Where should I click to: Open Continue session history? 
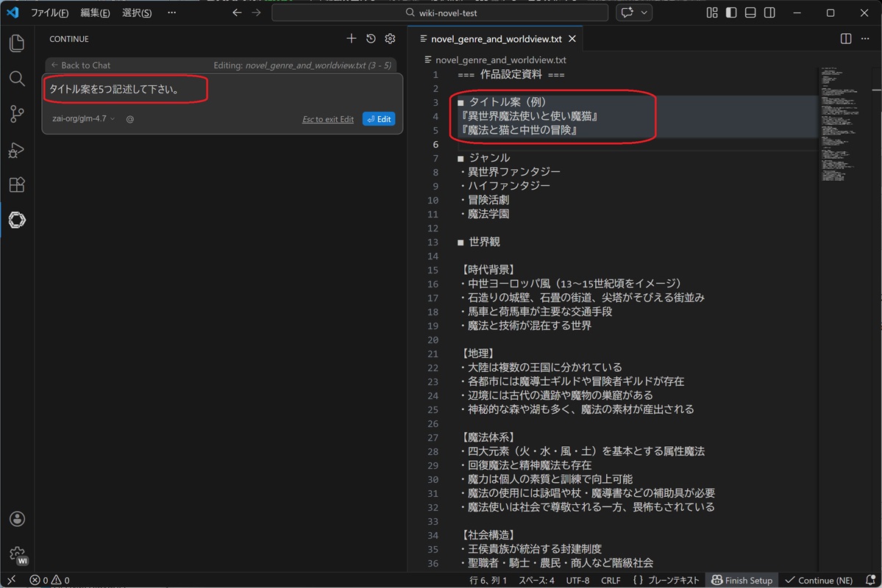point(371,39)
